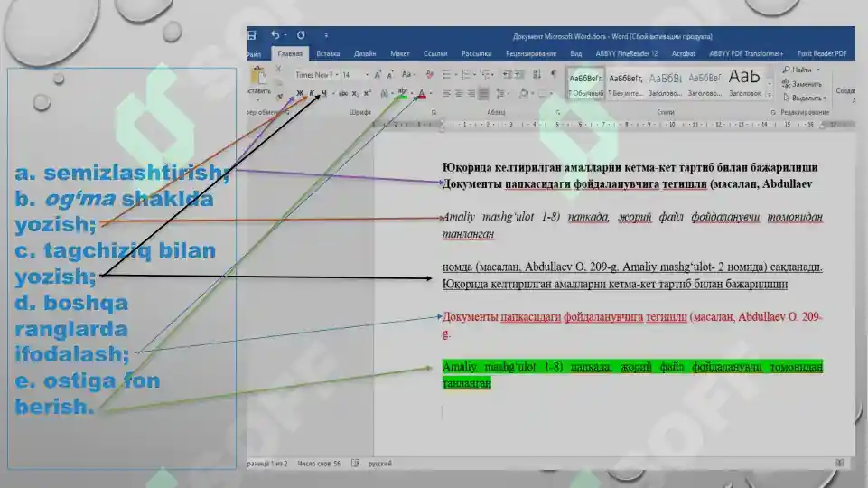Image resolution: width=868 pixels, height=488 pixels.
Task: Click the superscript x² icon
Action: (x=367, y=94)
